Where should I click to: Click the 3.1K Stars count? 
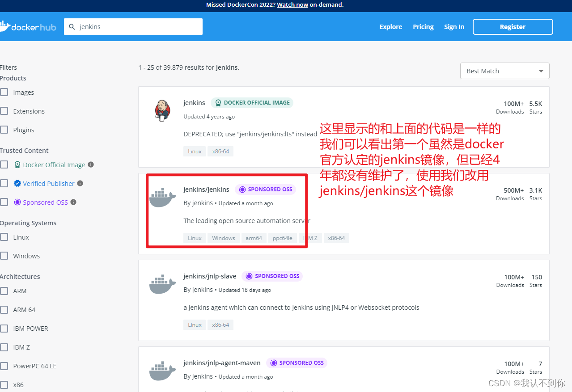pyautogui.click(x=536, y=194)
